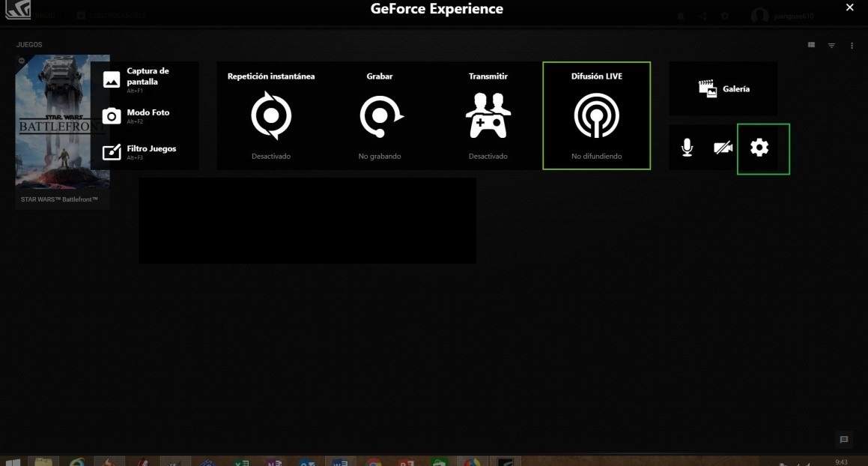868x466 pixels.
Task: Open Transmitir streaming controls
Action: click(x=488, y=115)
